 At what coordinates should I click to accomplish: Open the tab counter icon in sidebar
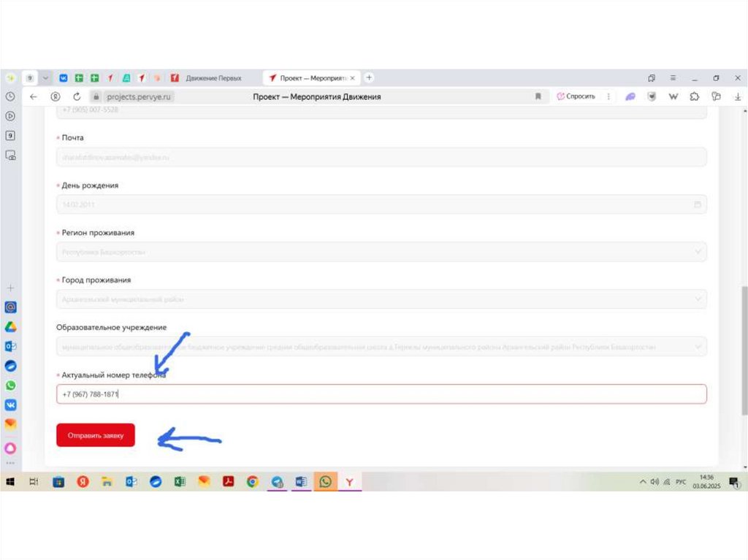pos(10,136)
